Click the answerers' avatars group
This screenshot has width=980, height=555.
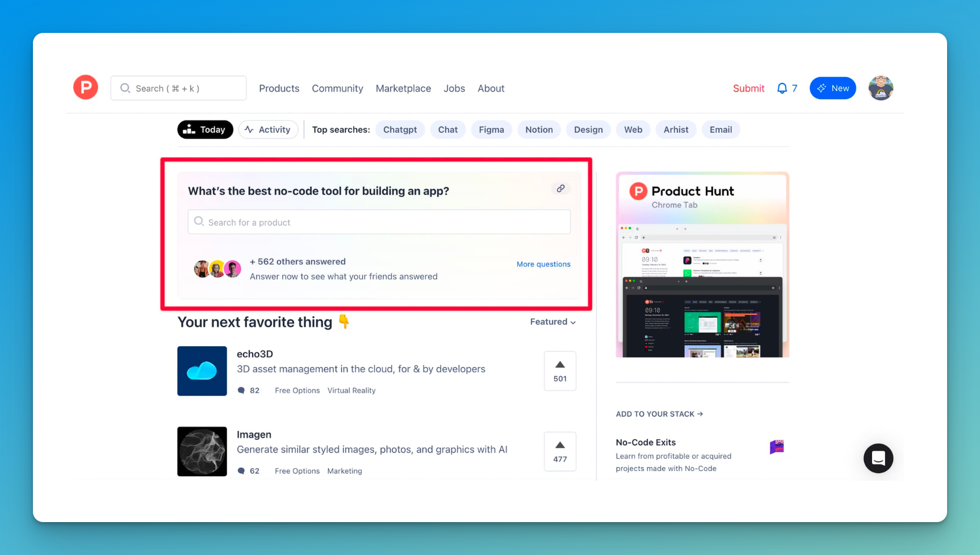point(217,268)
